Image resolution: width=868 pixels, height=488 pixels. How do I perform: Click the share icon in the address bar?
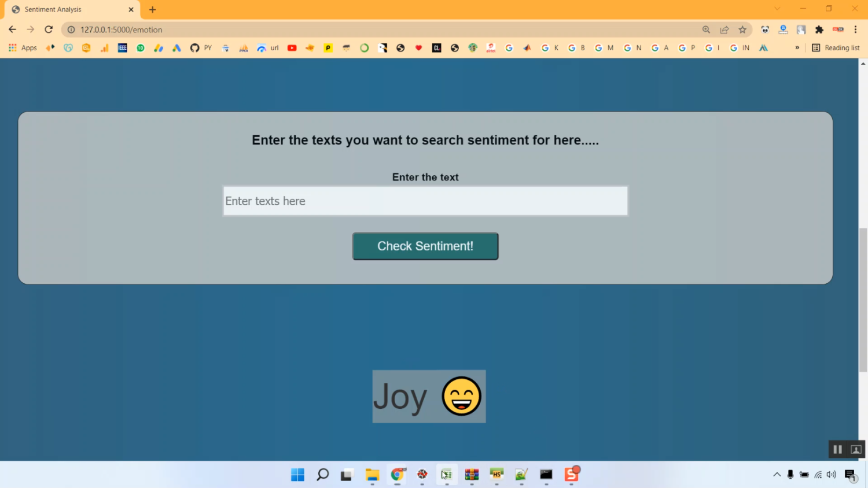724,29
